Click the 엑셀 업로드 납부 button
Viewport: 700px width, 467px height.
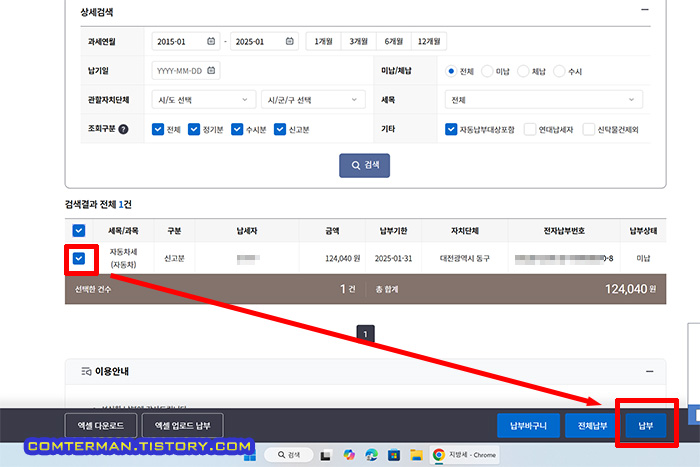182,425
